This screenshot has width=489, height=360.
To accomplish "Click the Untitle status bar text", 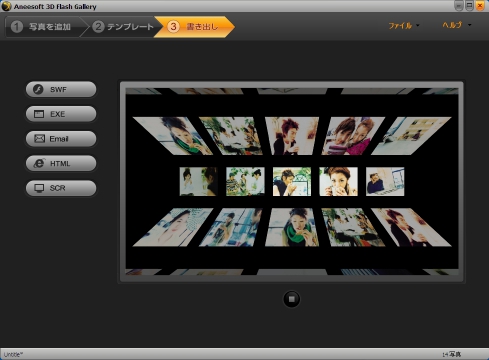I will (x=13, y=355).
